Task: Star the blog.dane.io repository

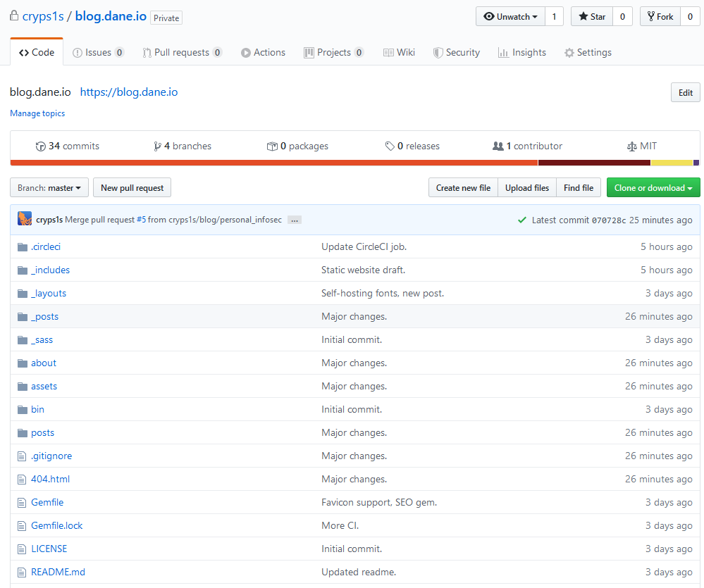Action: pos(592,17)
